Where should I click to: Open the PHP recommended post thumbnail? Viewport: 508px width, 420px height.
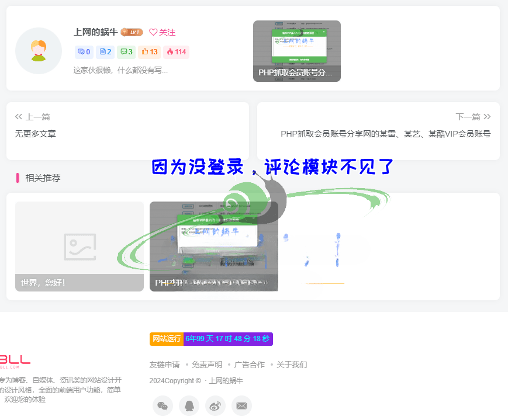pyautogui.click(x=213, y=247)
